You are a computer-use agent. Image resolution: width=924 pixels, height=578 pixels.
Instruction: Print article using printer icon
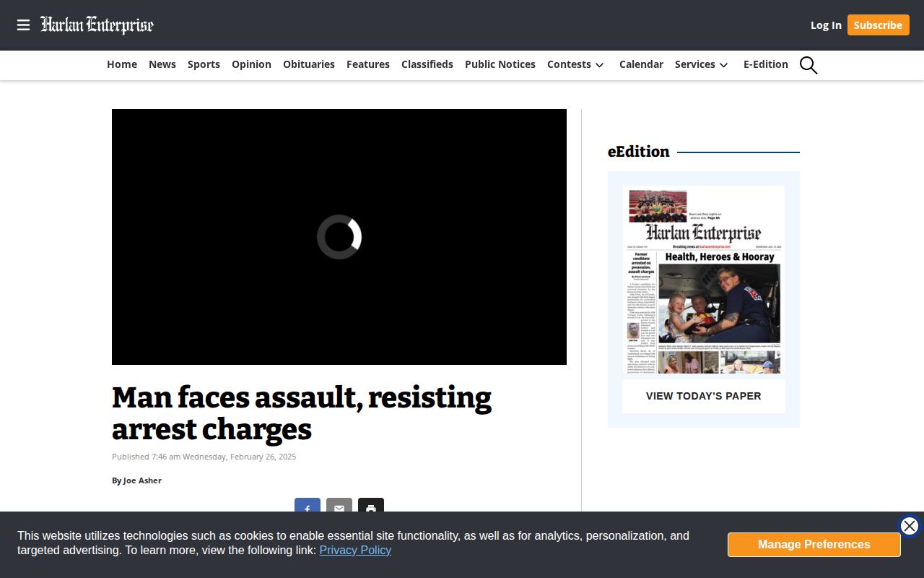point(371,506)
